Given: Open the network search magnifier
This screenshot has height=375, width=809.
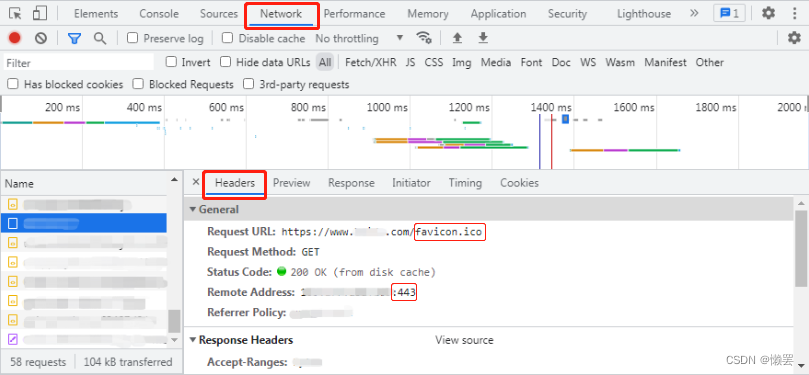Looking at the screenshot, I should tap(100, 38).
